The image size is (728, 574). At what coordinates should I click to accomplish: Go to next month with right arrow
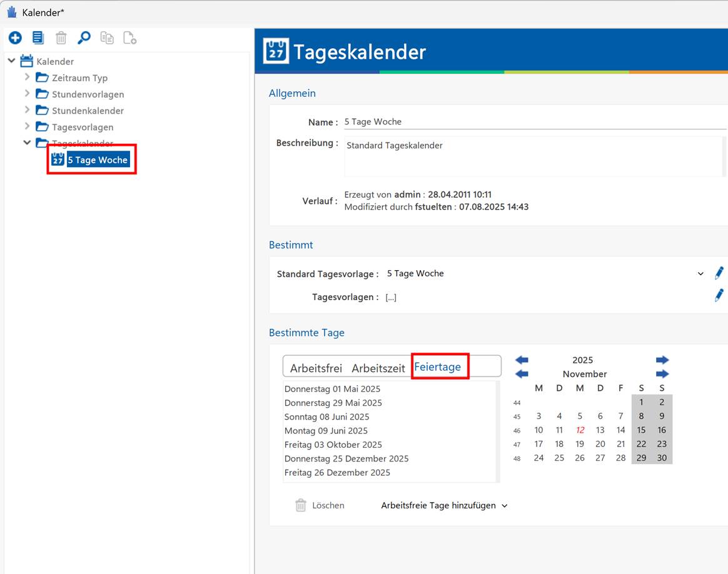[662, 373]
